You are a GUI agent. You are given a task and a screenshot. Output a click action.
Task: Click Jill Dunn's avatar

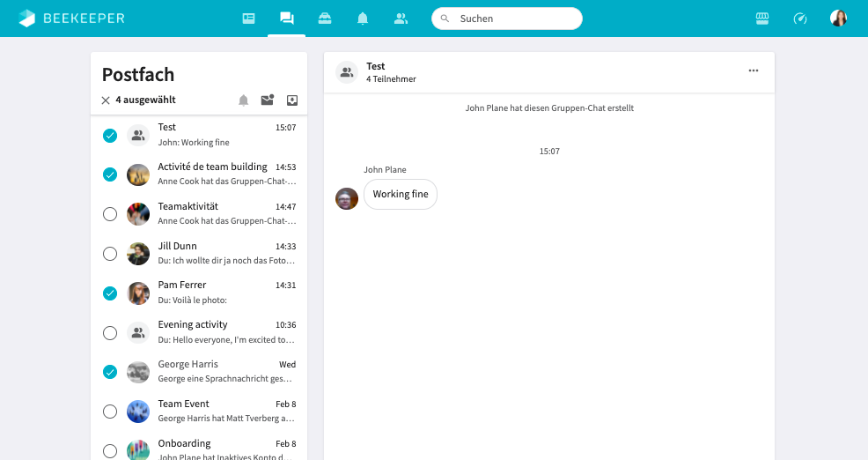pos(138,254)
